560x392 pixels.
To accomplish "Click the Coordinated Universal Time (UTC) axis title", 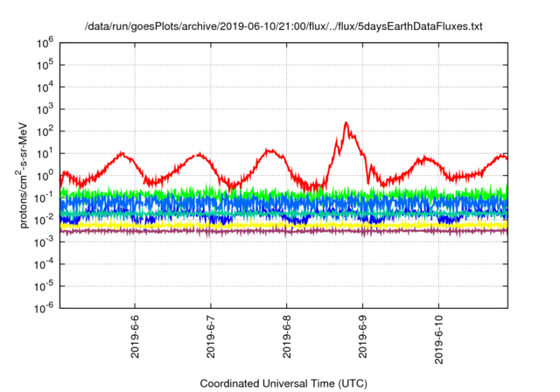I will pos(283,384).
